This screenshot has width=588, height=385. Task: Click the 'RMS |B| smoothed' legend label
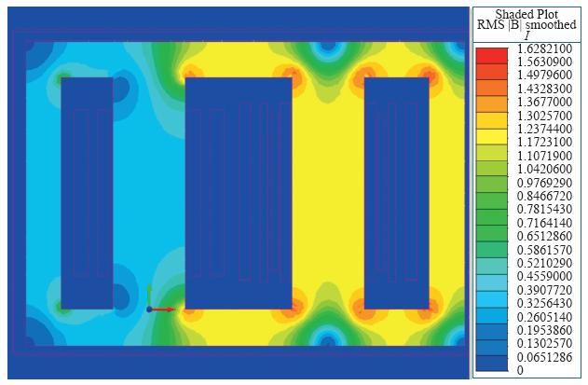click(x=527, y=25)
